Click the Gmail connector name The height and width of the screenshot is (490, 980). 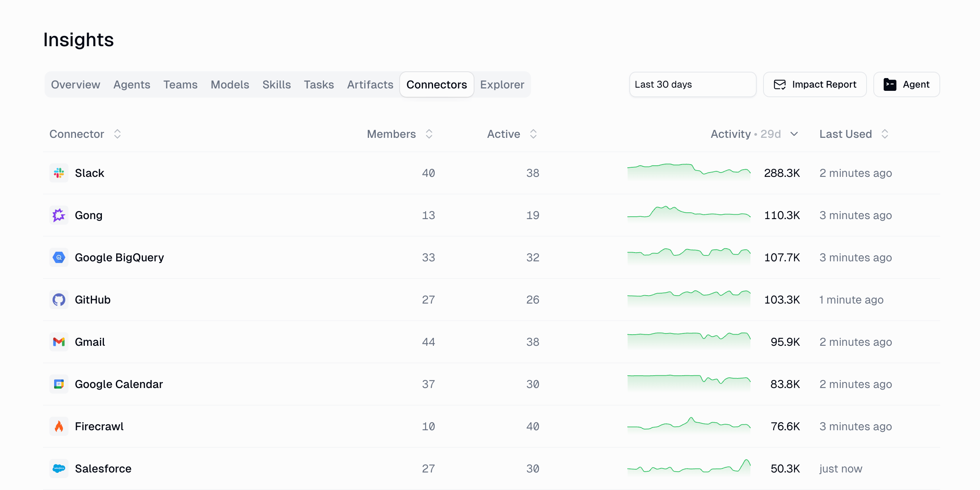point(90,342)
